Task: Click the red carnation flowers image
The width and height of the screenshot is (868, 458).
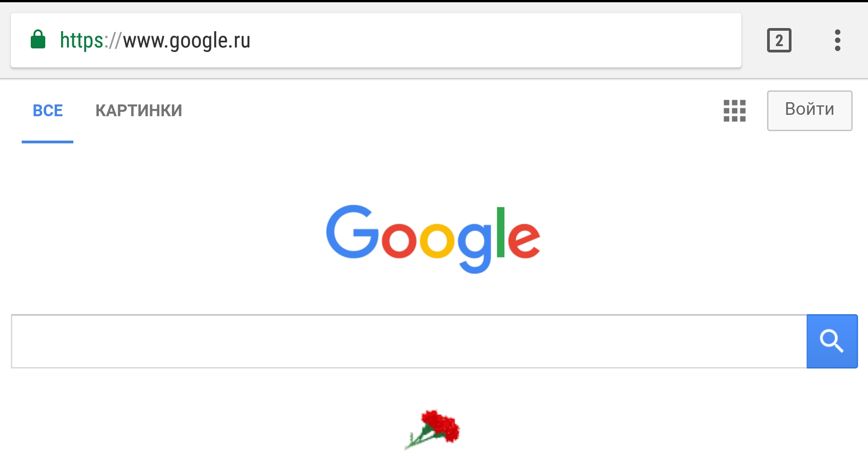Action: click(x=432, y=430)
